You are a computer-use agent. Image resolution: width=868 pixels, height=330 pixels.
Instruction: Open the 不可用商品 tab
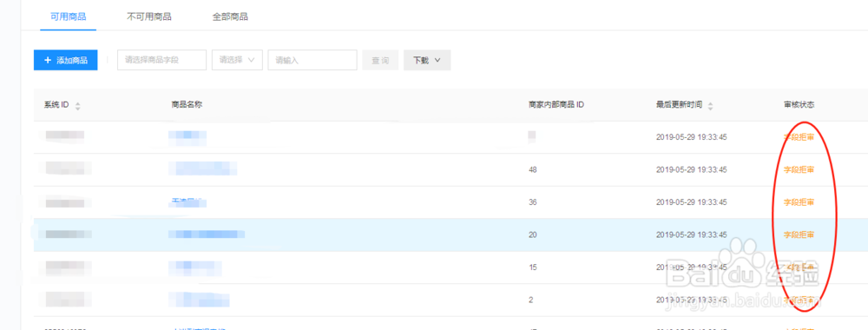coord(149,16)
